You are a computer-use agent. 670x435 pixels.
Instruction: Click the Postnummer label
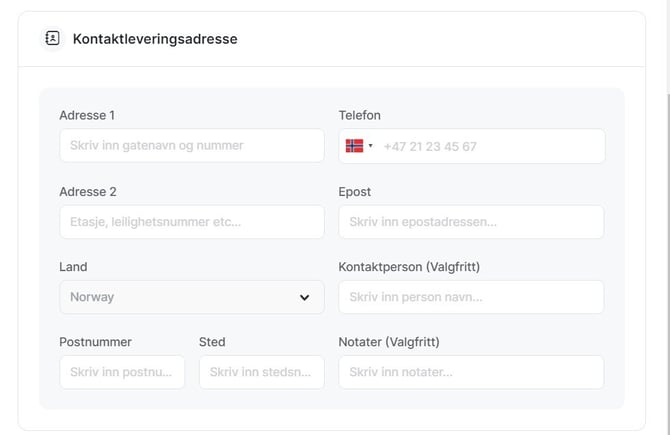point(95,342)
